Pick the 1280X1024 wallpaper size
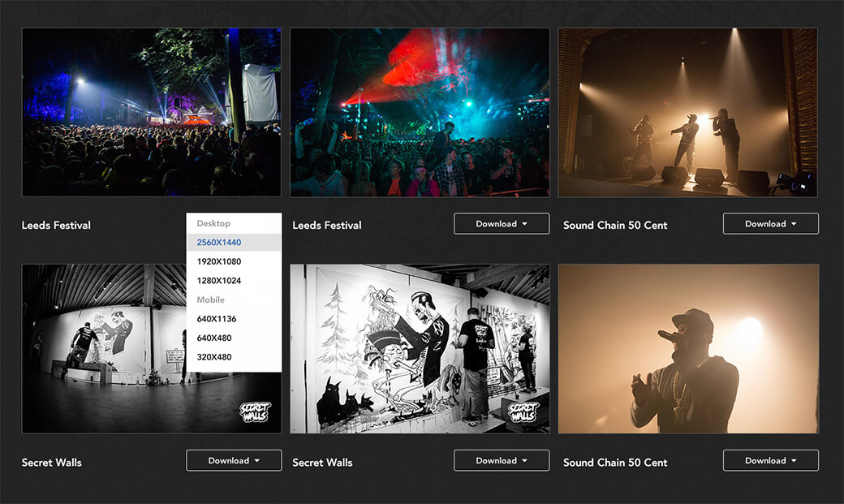The height and width of the screenshot is (504, 844). click(x=219, y=281)
